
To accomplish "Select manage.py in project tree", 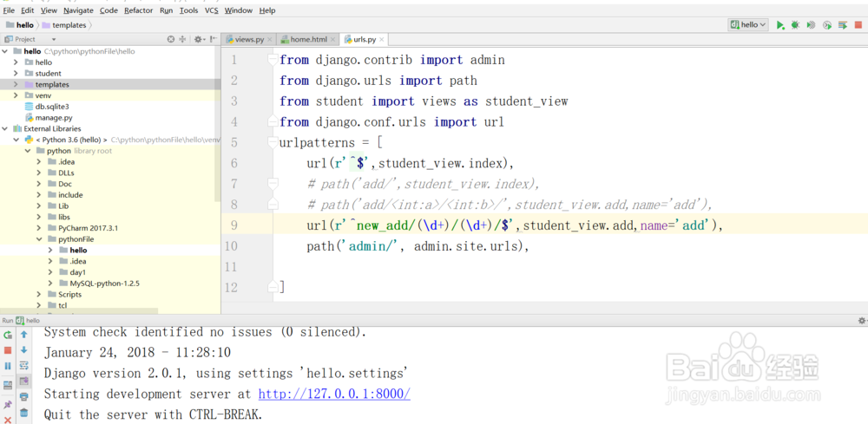I will tap(48, 118).
